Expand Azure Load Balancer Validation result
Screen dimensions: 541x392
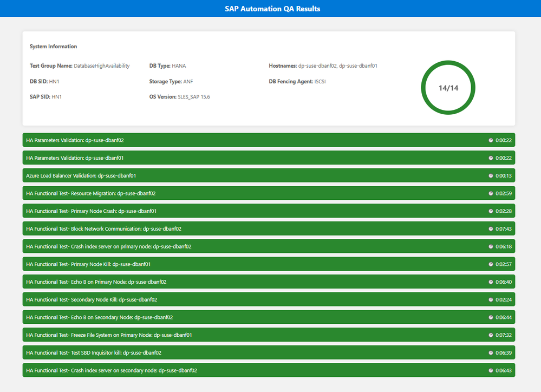[269, 175]
